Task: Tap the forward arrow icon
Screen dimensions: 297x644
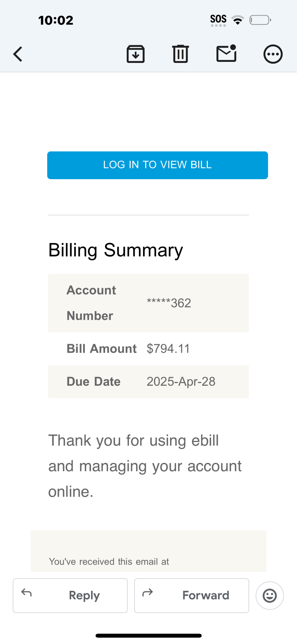Action: click(x=148, y=593)
